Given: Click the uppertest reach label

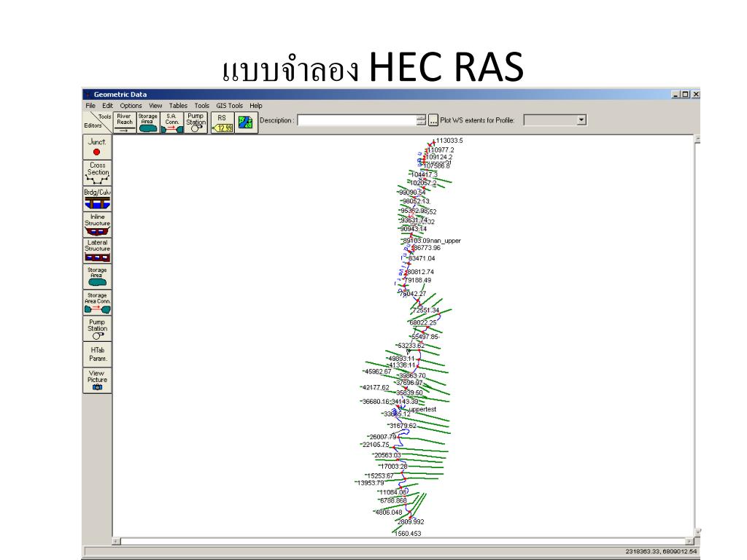Looking at the screenshot, I should (422, 409).
